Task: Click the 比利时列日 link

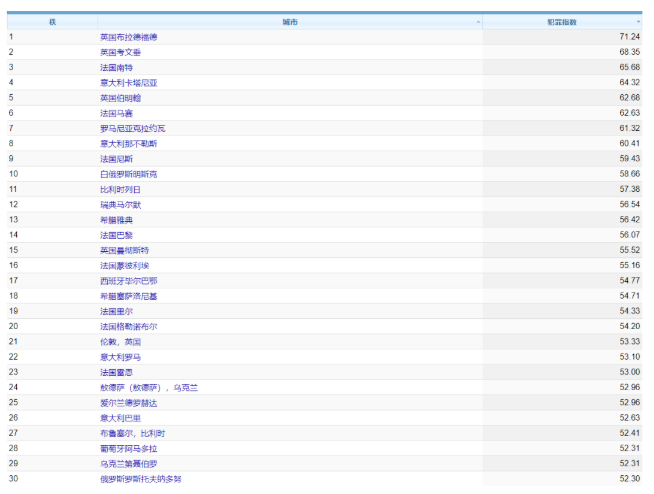Action: pyautogui.click(x=120, y=189)
